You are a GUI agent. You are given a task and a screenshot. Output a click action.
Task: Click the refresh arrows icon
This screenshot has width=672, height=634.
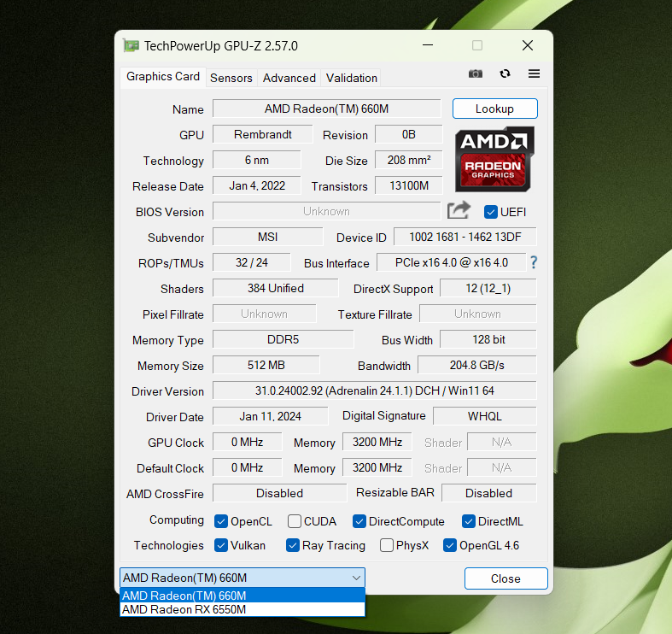coord(505,73)
